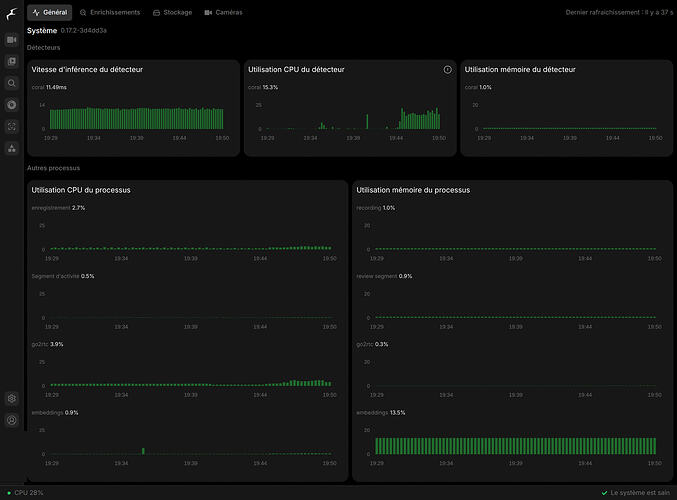
Task: Click the Détecteurs section label
Action: [44, 47]
